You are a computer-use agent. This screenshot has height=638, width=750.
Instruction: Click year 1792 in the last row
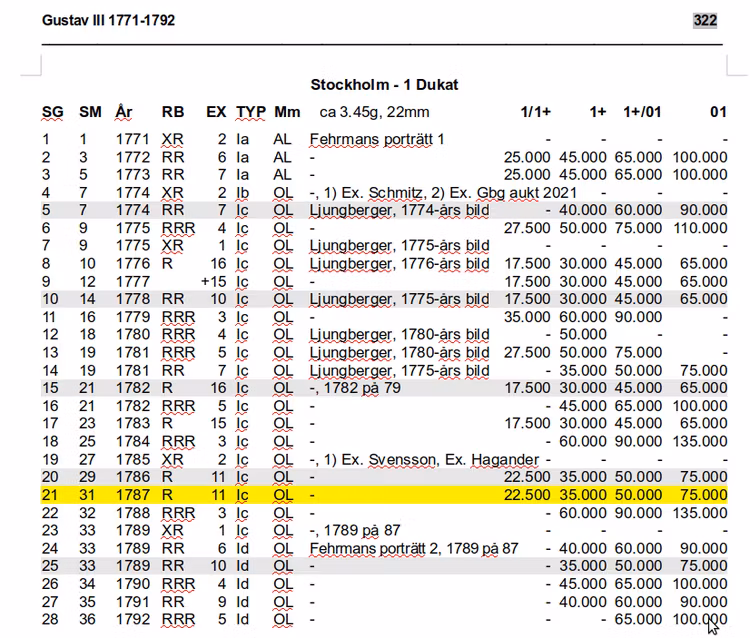(131, 620)
